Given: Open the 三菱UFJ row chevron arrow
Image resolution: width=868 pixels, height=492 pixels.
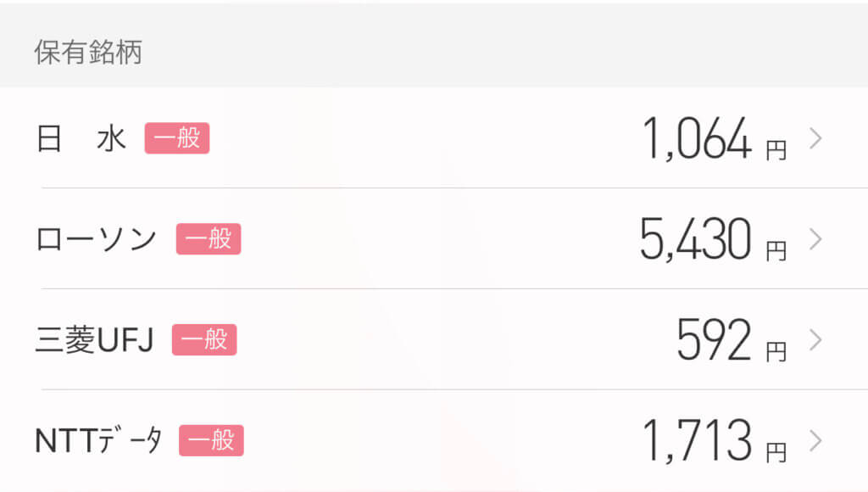Looking at the screenshot, I should click(815, 340).
